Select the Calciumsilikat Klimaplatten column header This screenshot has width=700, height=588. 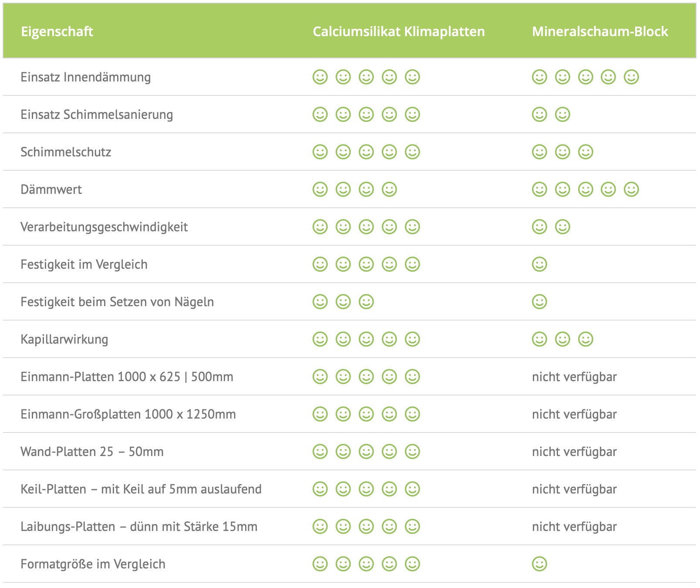[x=399, y=31]
